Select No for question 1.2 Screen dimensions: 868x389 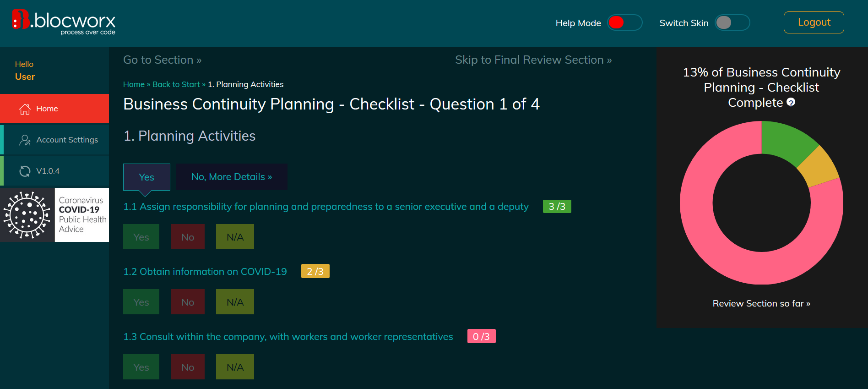pyautogui.click(x=188, y=302)
